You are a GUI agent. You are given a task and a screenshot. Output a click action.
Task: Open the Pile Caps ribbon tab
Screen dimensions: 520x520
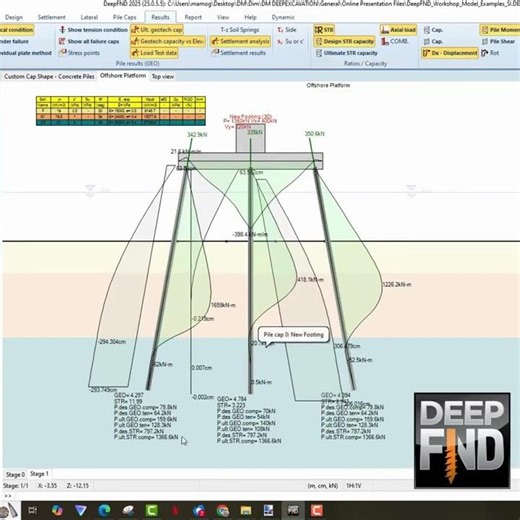[124, 17]
